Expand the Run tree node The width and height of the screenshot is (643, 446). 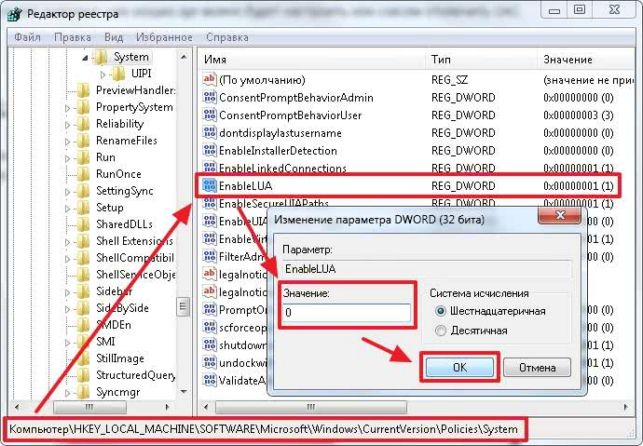tap(67, 158)
